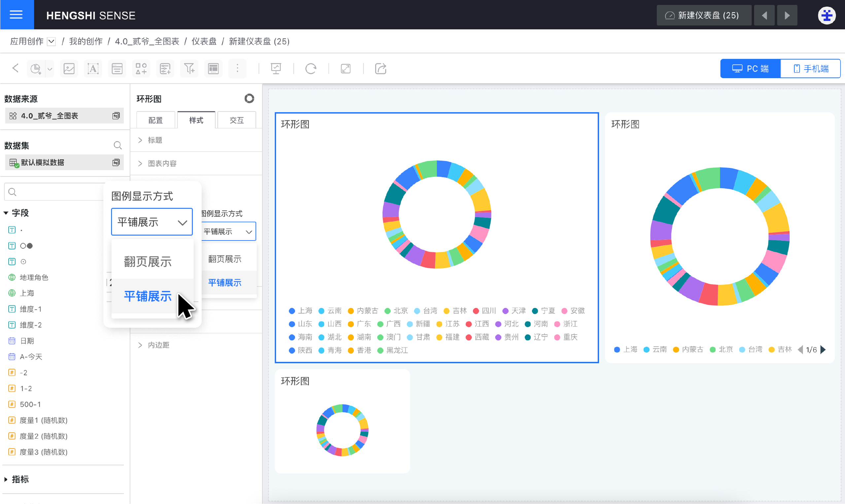
Task: Insert a text box widget
Action: tap(93, 69)
